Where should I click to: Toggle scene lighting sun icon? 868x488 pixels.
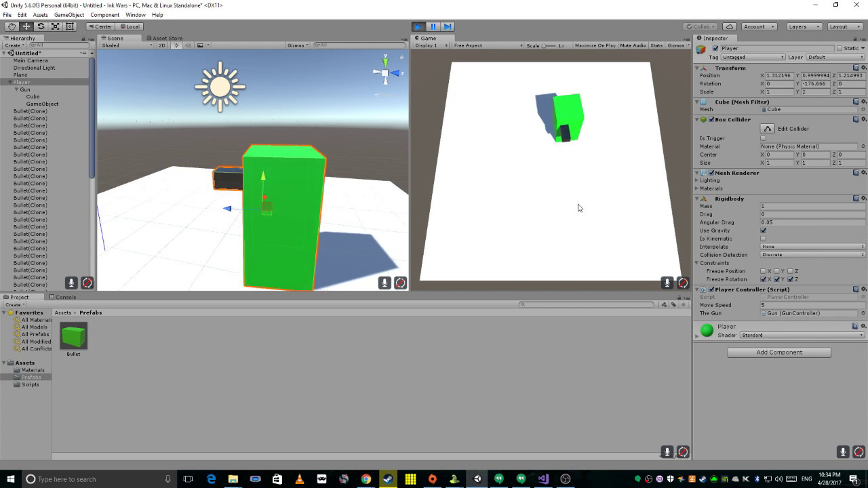tap(176, 45)
